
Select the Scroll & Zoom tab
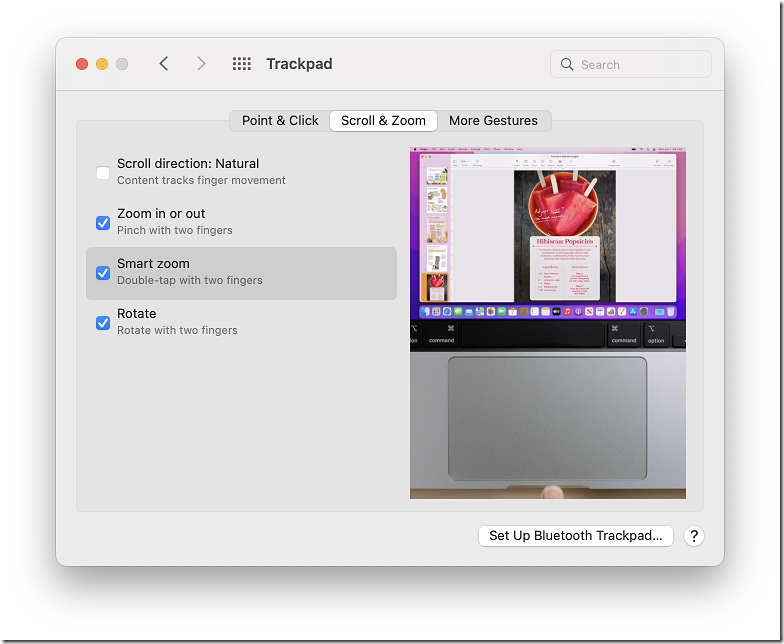point(383,120)
